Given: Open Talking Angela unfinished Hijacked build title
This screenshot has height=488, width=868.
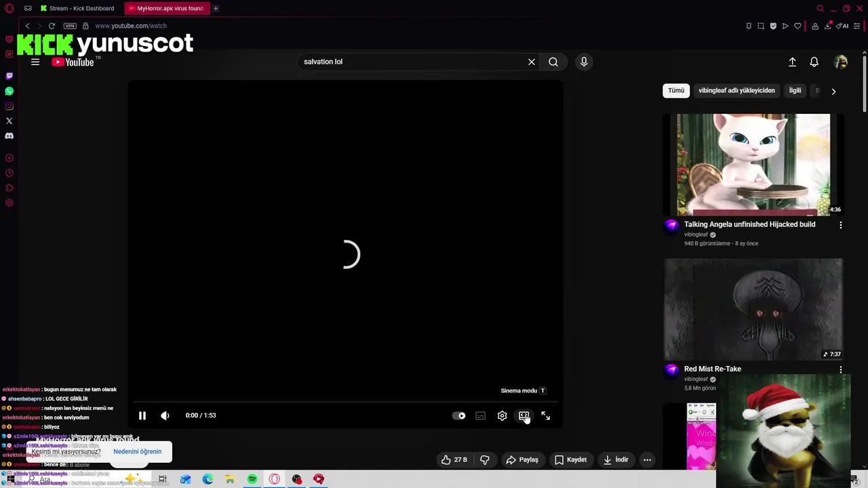Looking at the screenshot, I should click(749, 224).
